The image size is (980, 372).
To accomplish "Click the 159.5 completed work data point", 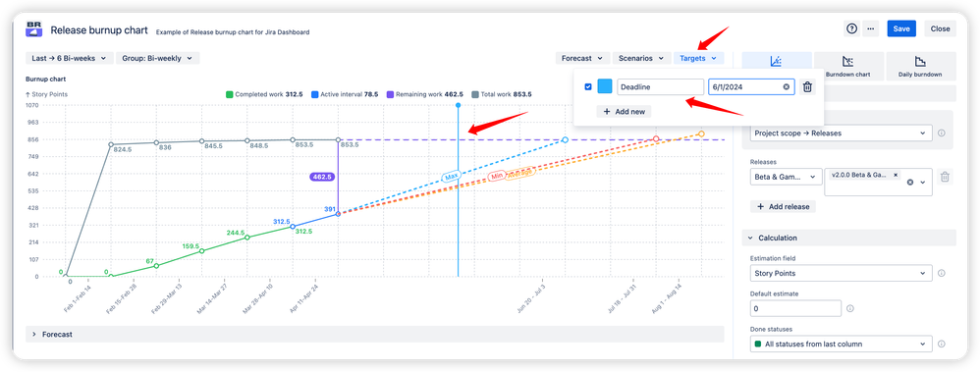I will (202, 250).
